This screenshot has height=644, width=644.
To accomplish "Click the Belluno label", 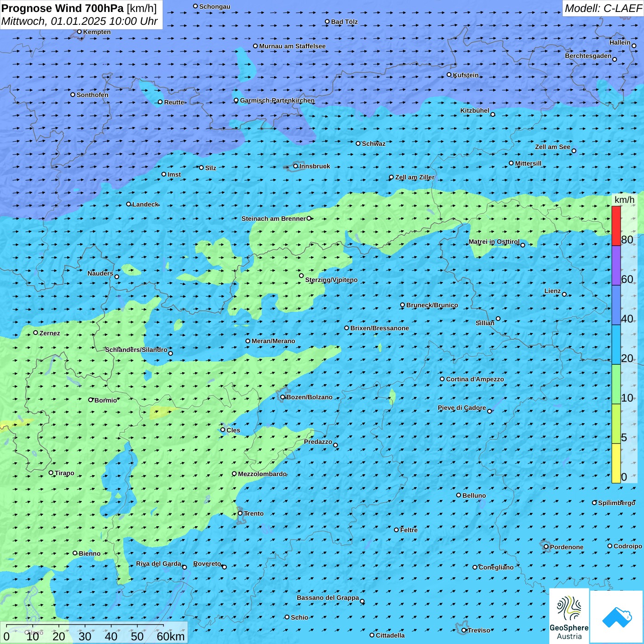I will [x=474, y=495].
